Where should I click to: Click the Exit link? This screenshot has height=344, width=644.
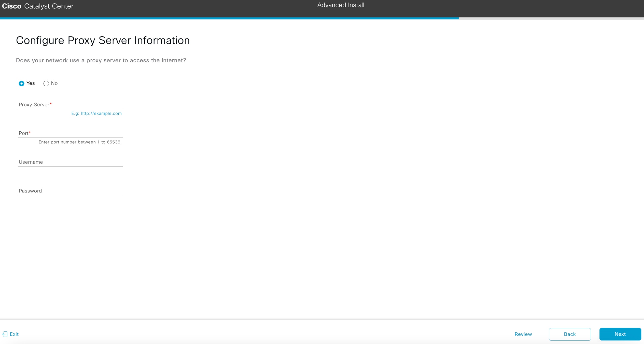[14, 334]
